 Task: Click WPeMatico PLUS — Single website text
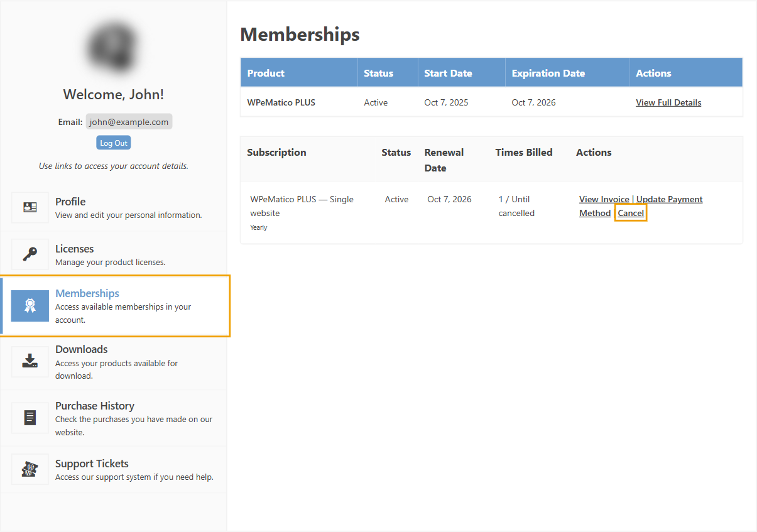[x=302, y=206]
